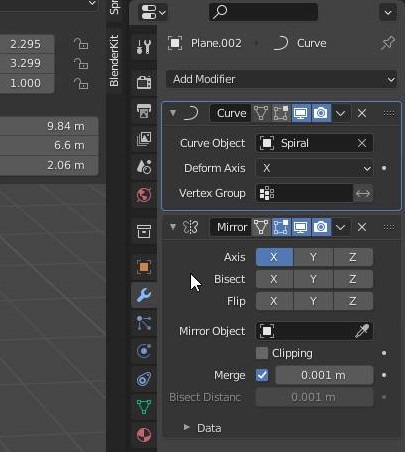405x452 pixels.
Task: Click the Vertex Group input field
Action: (304, 193)
